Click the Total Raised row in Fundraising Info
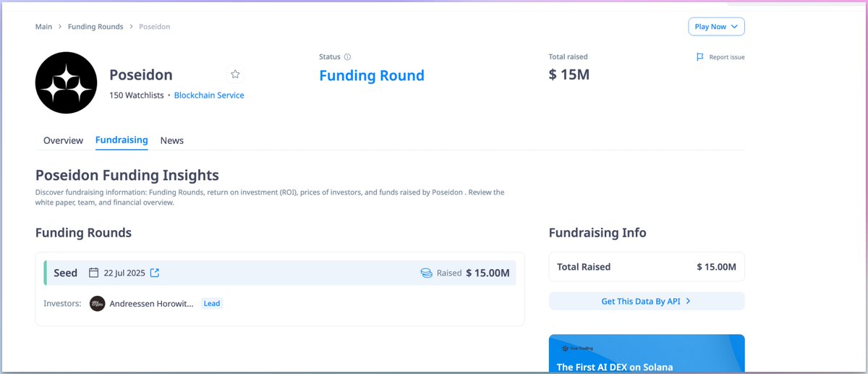The image size is (868, 374). coord(647,267)
